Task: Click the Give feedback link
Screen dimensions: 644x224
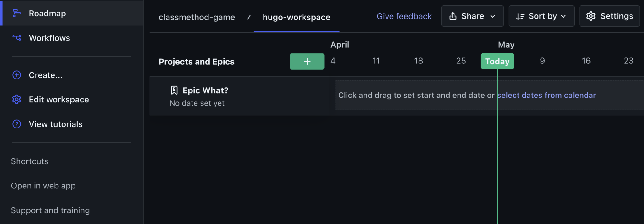Action: coord(404,16)
